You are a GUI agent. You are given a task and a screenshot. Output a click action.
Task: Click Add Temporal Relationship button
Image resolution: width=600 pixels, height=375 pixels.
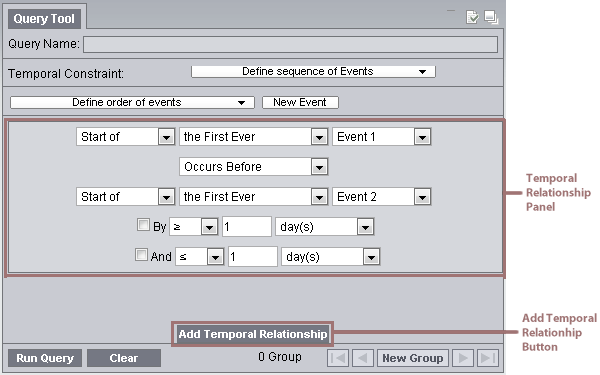click(253, 334)
